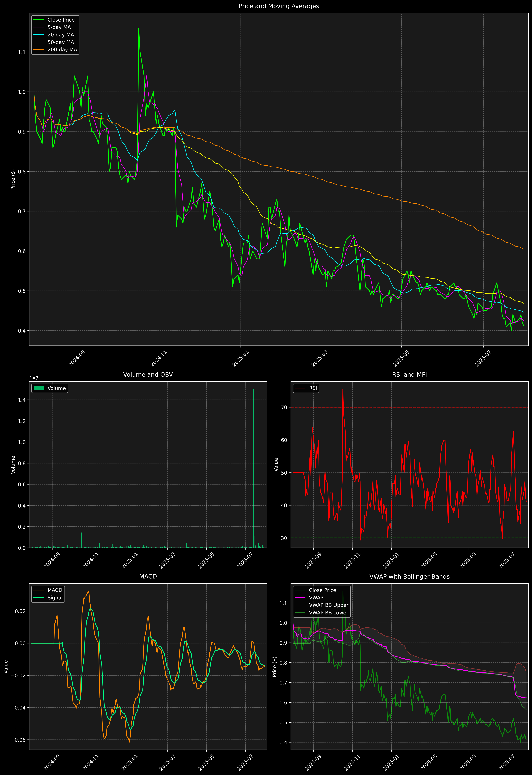
Task: Click the 'RSI' legend entry
Action: point(313,388)
